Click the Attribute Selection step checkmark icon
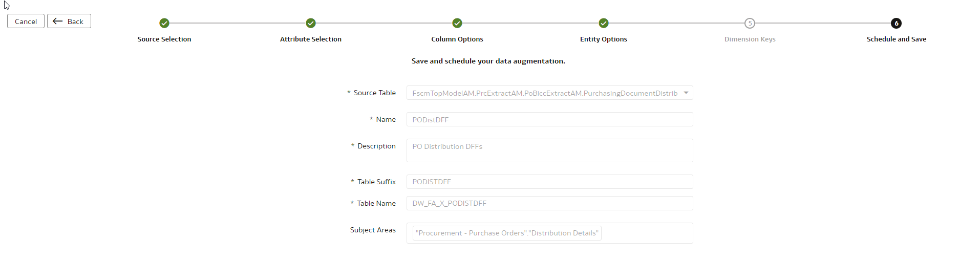This screenshot has height=260, width=980. click(311, 23)
